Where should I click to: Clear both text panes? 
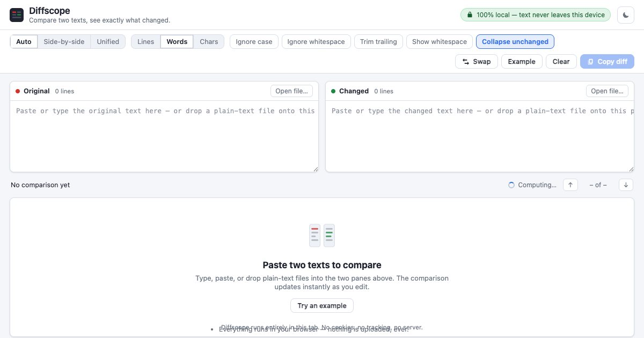[561, 61]
